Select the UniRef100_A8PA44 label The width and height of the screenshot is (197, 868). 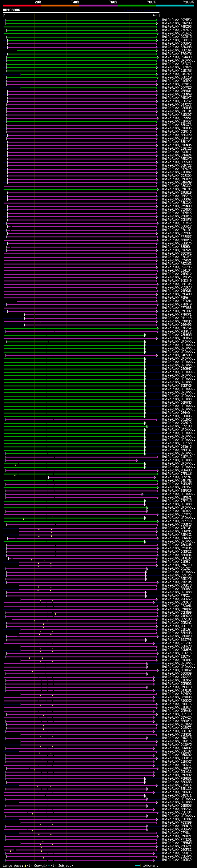[x=177, y=297]
